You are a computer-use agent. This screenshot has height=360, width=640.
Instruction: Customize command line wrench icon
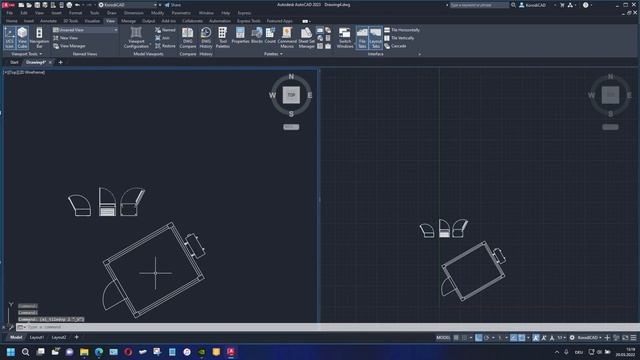click(11, 327)
